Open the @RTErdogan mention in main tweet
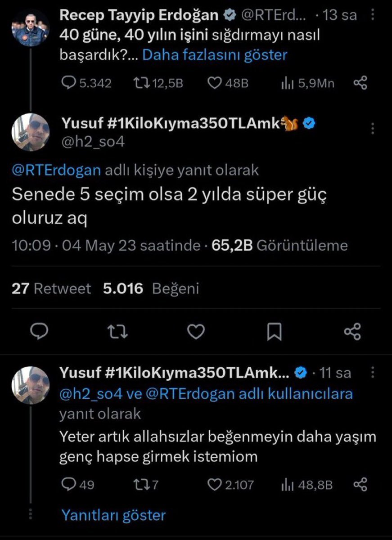 [x=56, y=170]
